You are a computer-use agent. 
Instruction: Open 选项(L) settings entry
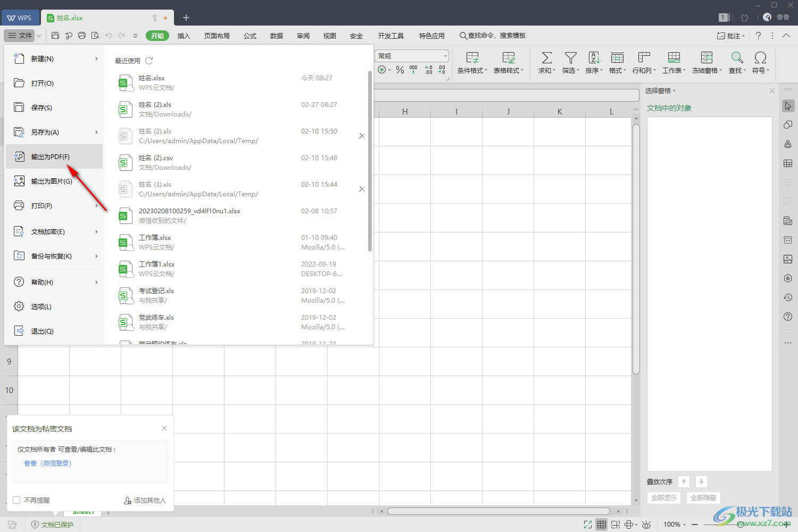tap(54, 306)
